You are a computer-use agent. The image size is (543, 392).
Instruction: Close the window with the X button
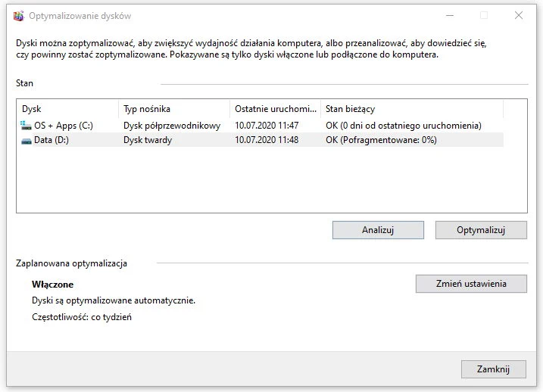coord(518,15)
